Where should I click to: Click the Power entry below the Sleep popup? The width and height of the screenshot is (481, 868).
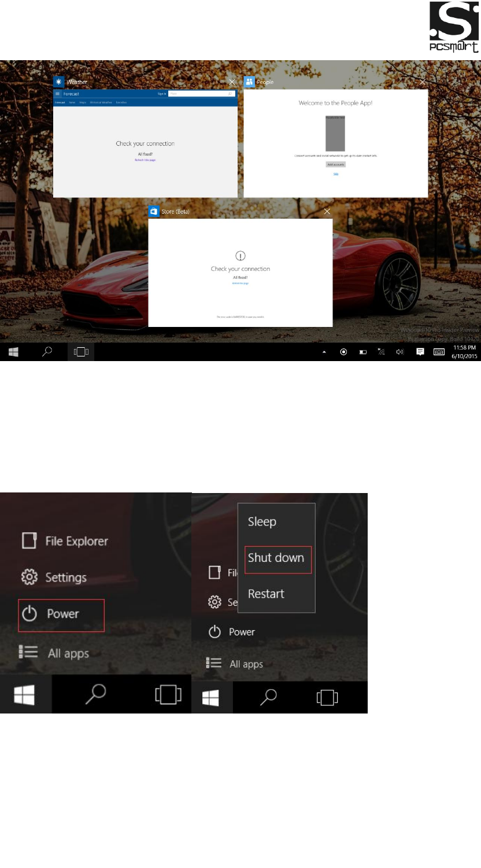(231, 632)
